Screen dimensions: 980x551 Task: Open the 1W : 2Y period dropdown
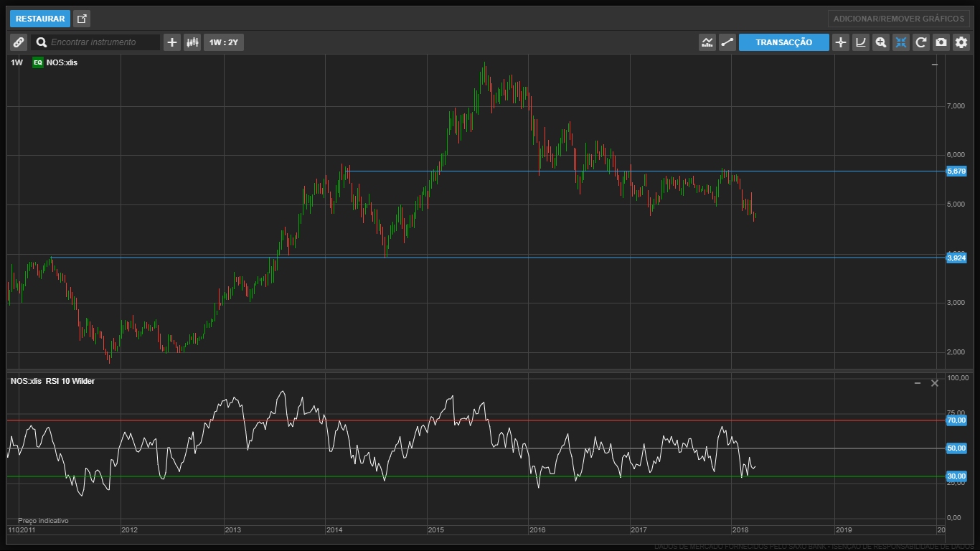(x=223, y=42)
